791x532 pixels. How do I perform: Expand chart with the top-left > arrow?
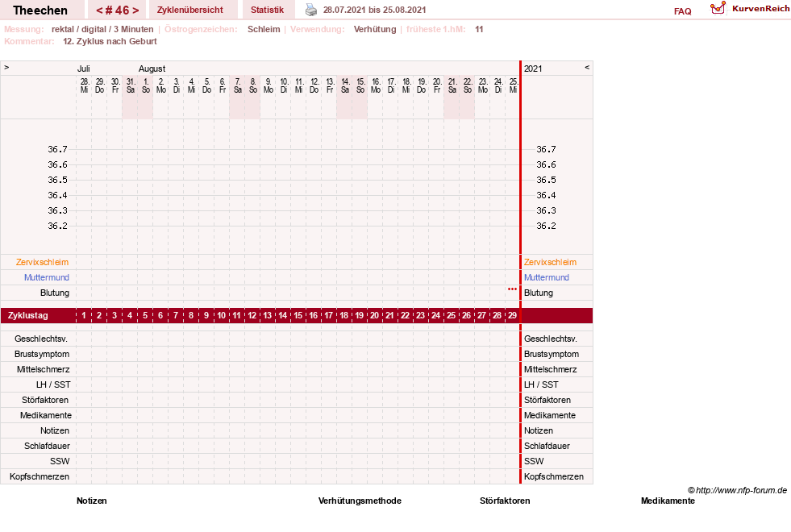tap(6, 67)
